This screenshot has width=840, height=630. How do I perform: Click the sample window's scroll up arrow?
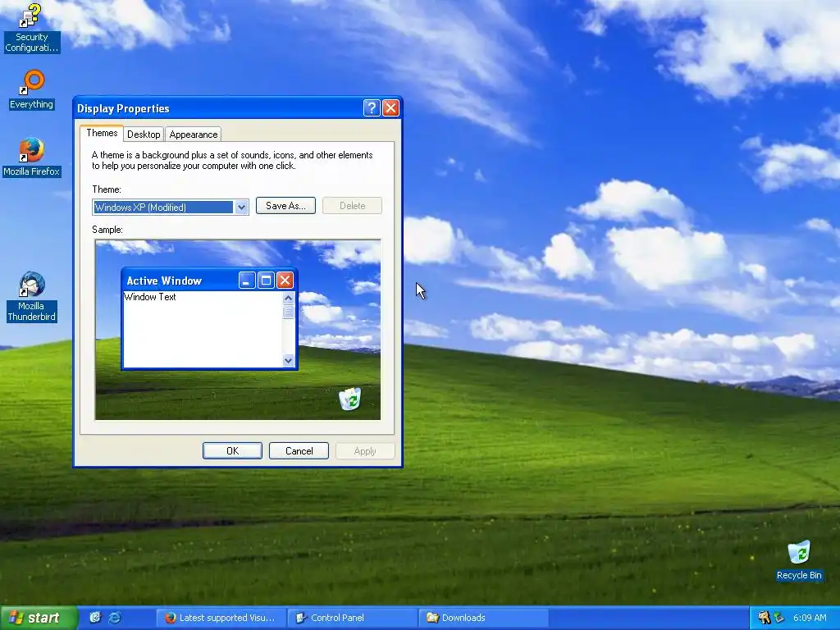click(x=288, y=298)
